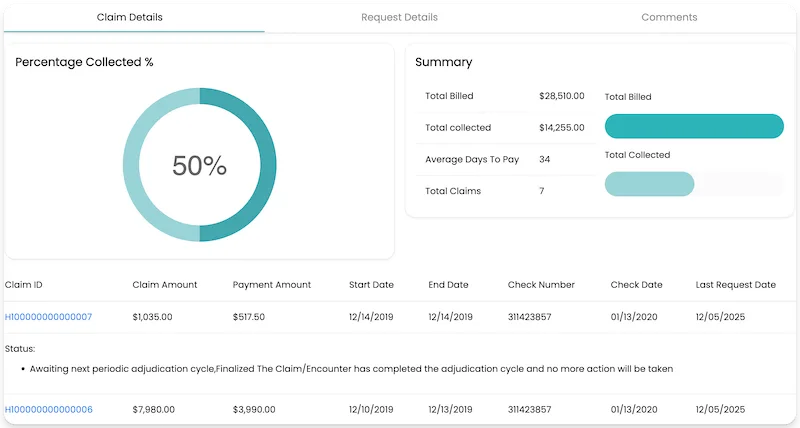The image size is (800, 428).
Task: Click the dark teal donut chart segment
Action: click(x=268, y=165)
